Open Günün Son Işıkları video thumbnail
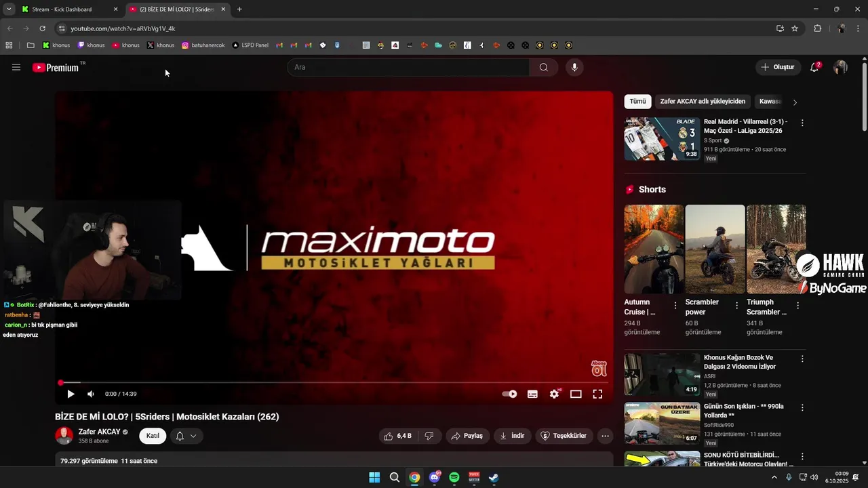The image size is (868, 488). tap(662, 423)
